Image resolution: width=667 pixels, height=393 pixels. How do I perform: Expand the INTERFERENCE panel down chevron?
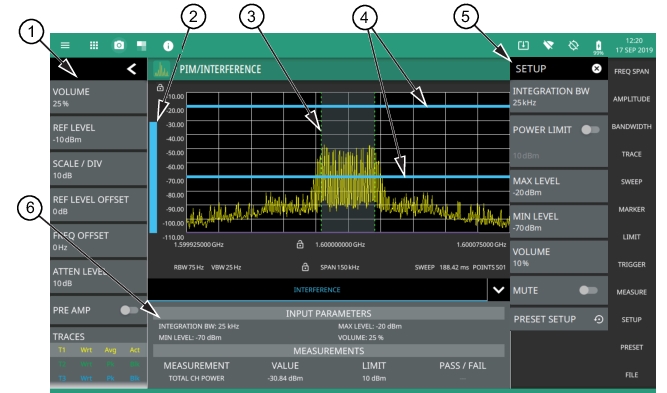pos(499,290)
